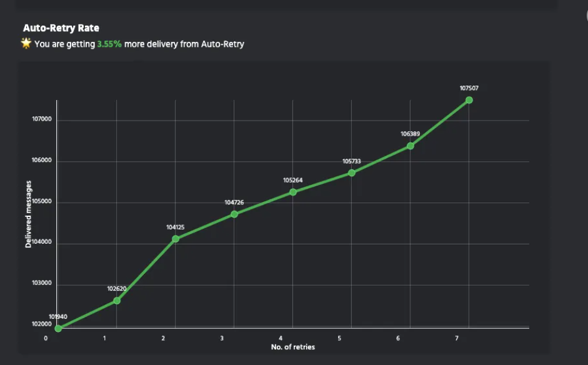Viewport: 588px width, 365px height.
Task: Select the data point labeled 104125
Action: 176,239
